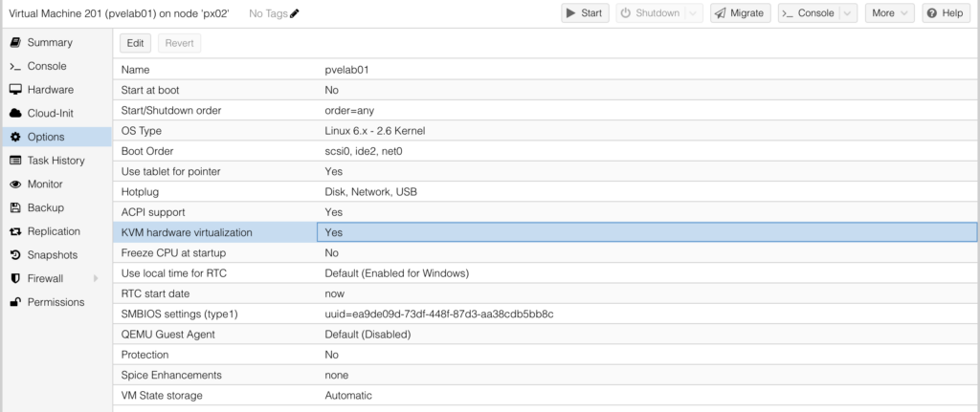The height and width of the screenshot is (412, 980).
Task: Click the Cloud-Init cloud icon
Action: 15,114
